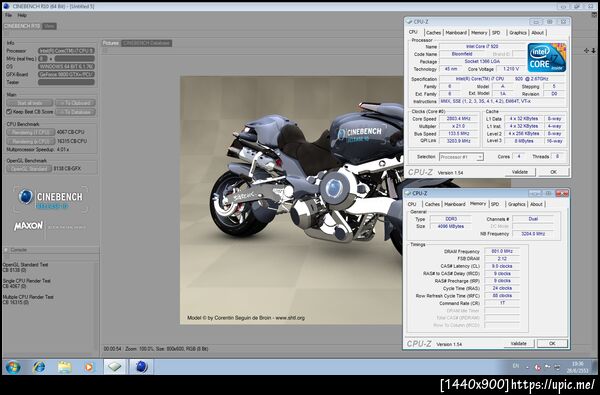600x395 pixels.
Task: Open SPD tab in lower CPU-Z window
Action: click(495, 204)
